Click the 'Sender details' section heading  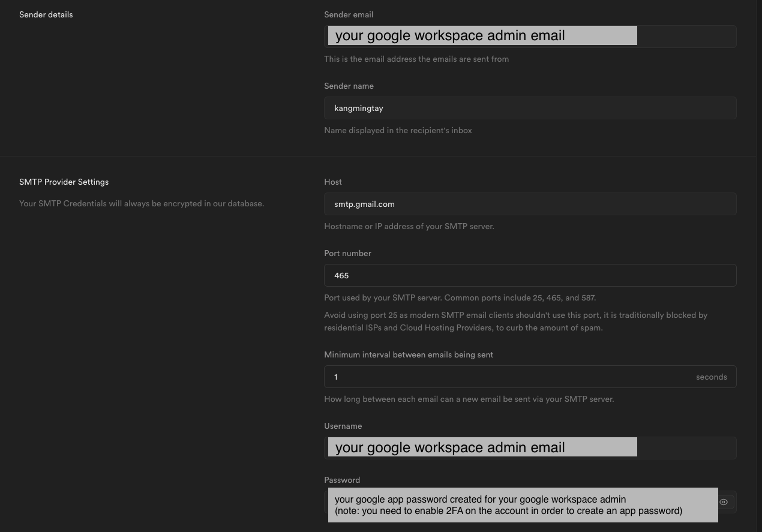coord(46,14)
